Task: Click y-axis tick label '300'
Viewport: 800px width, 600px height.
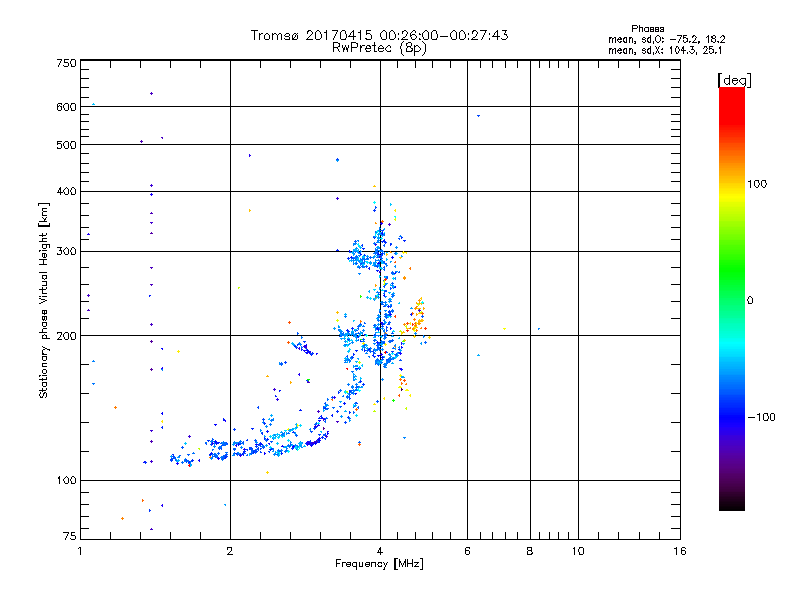Action: tap(66, 252)
